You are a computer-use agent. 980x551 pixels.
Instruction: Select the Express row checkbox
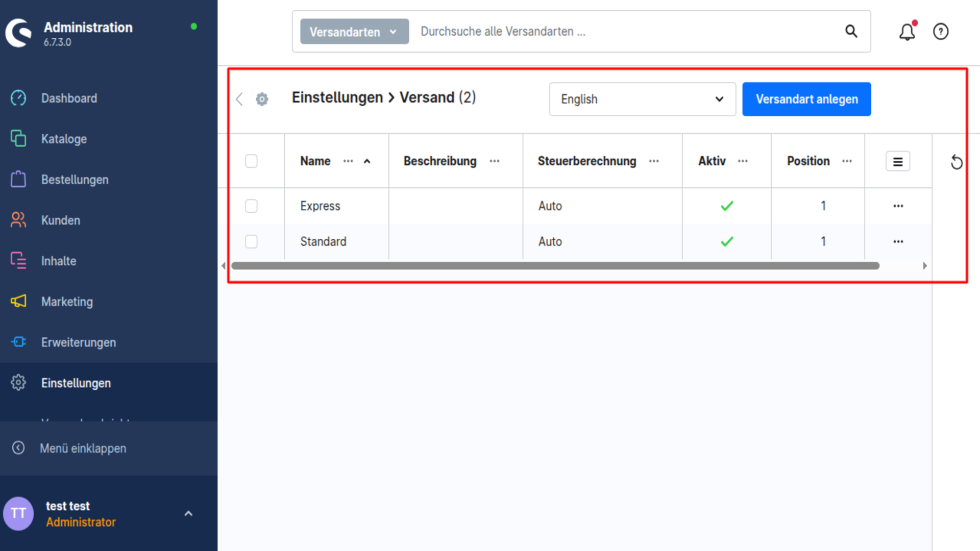(251, 206)
